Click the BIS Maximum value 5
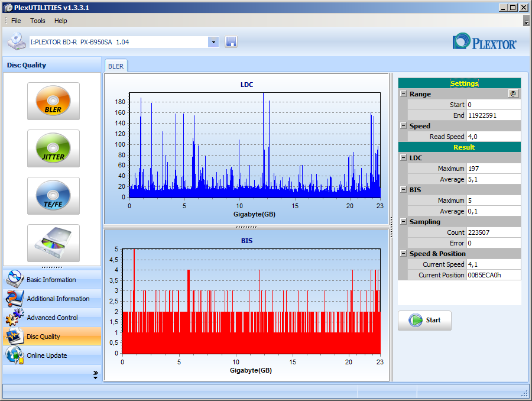This screenshot has width=532, height=401. point(494,200)
